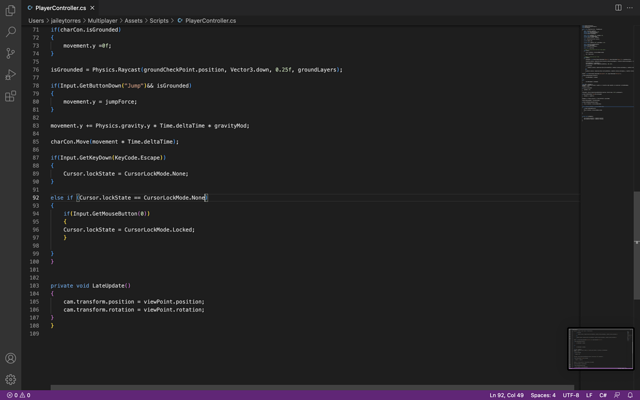Viewport: 640px width, 400px height.
Task: Click the "else if" keyword on line 92
Action: click(62, 198)
